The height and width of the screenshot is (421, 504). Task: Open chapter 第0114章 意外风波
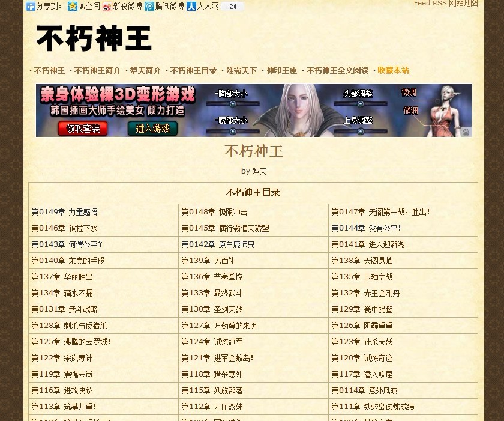click(x=362, y=390)
